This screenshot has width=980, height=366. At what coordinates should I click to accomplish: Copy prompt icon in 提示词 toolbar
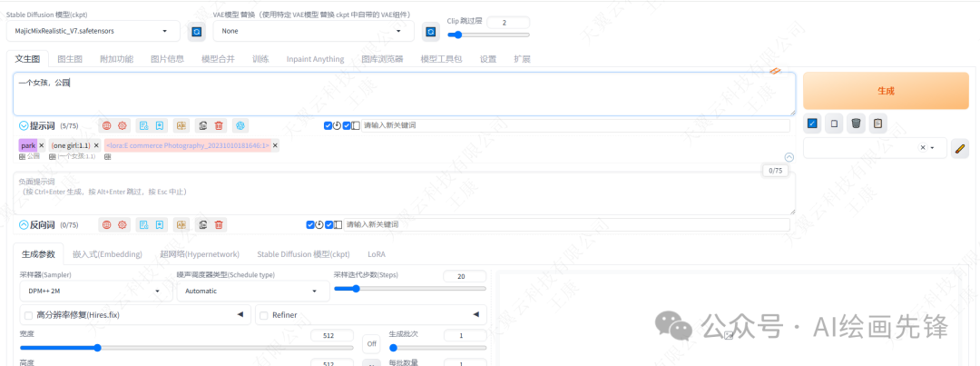(x=203, y=125)
